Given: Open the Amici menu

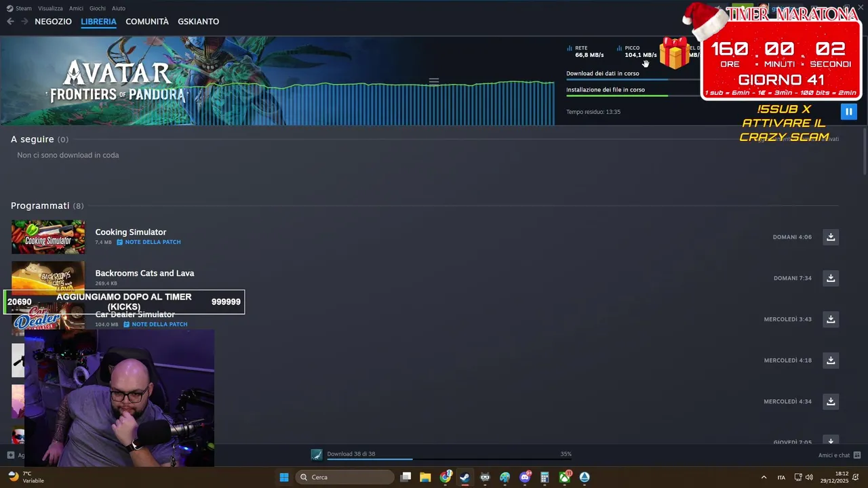Looking at the screenshot, I should (x=76, y=8).
